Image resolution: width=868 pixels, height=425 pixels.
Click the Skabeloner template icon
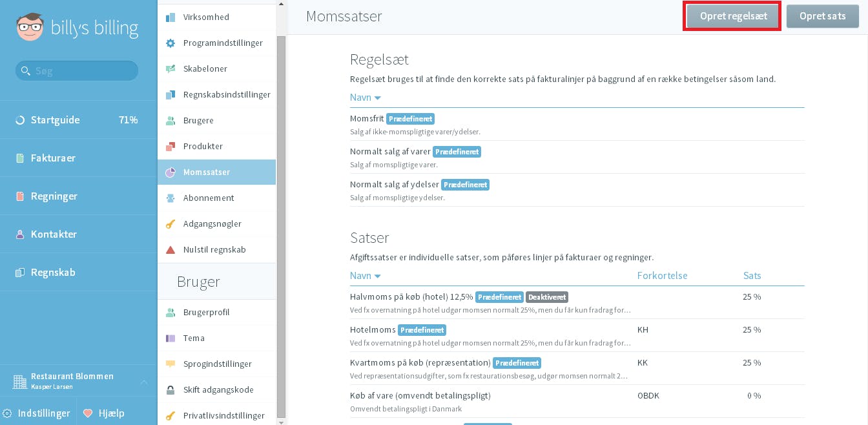point(170,69)
